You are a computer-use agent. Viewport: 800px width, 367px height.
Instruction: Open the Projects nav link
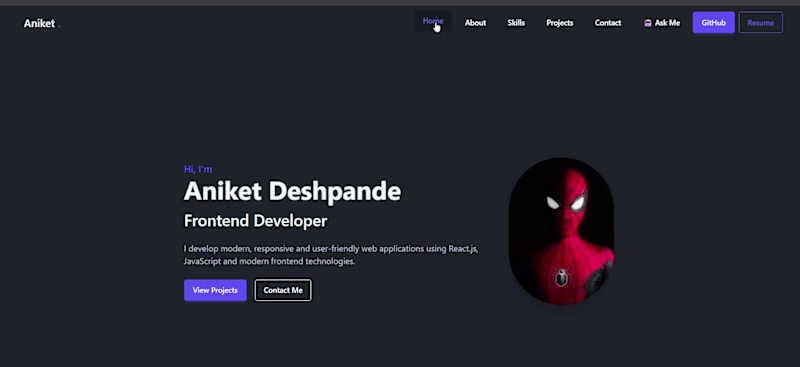click(560, 23)
